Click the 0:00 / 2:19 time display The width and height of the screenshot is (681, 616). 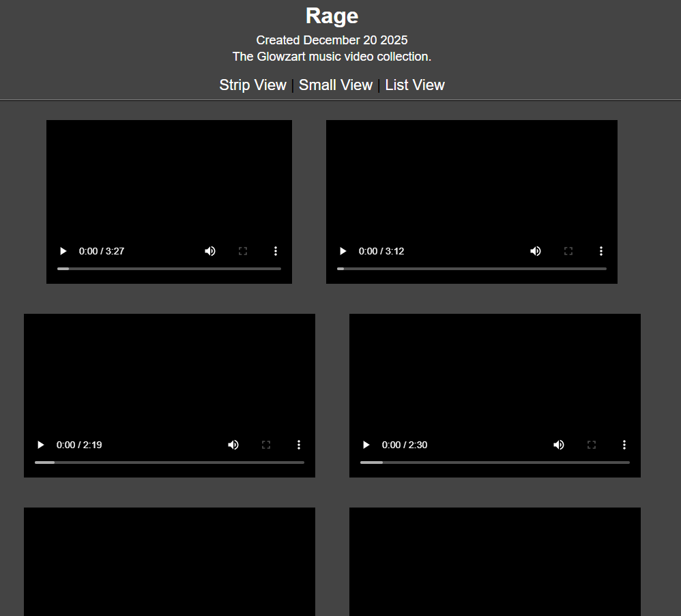coord(79,445)
